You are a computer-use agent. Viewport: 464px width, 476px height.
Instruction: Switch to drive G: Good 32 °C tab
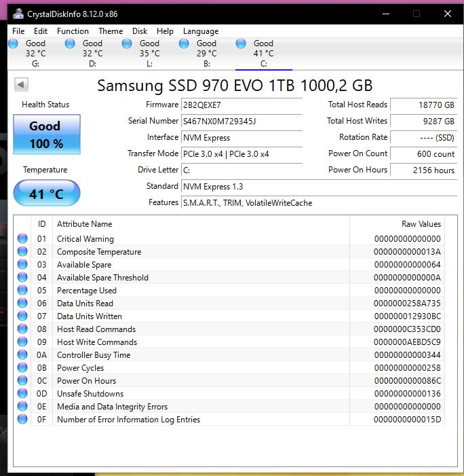[x=36, y=54]
